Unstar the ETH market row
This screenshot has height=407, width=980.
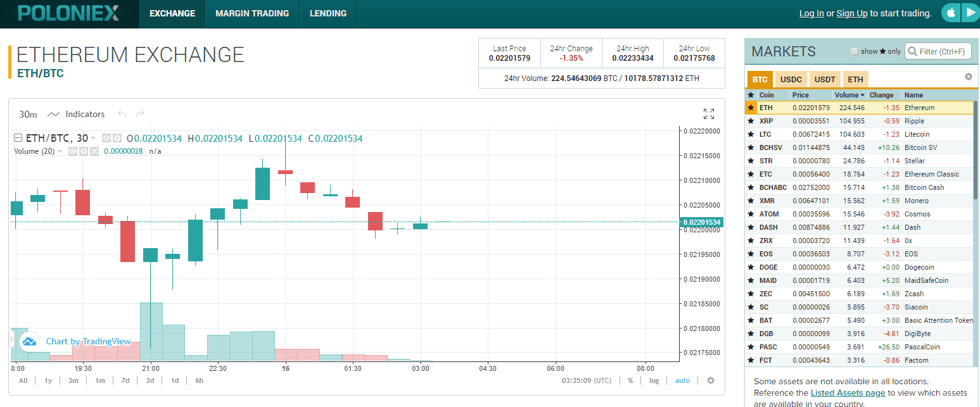[x=751, y=108]
